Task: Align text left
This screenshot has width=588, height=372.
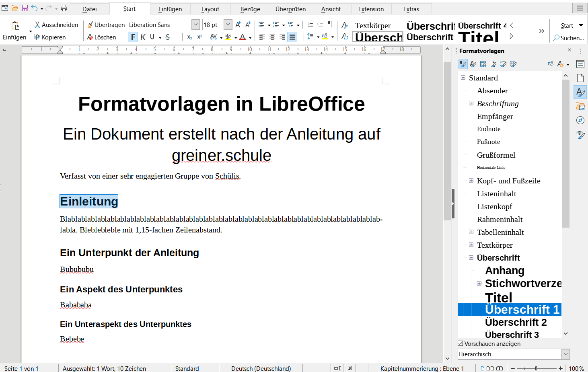Action: (x=262, y=37)
